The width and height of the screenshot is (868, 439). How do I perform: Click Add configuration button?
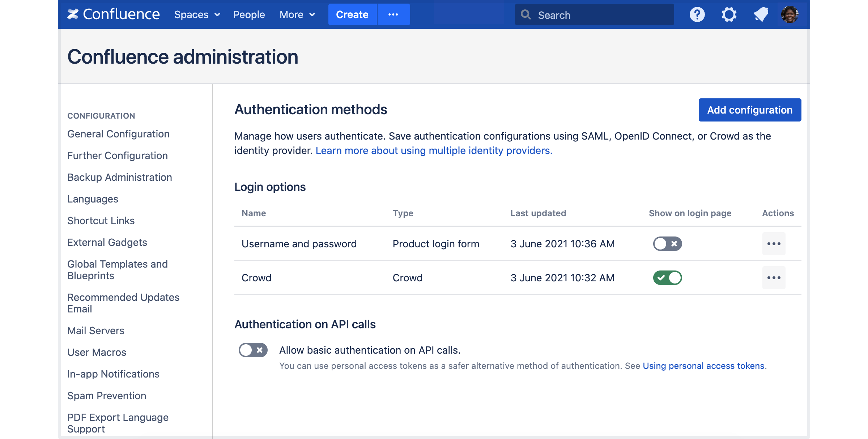(x=750, y=110)
